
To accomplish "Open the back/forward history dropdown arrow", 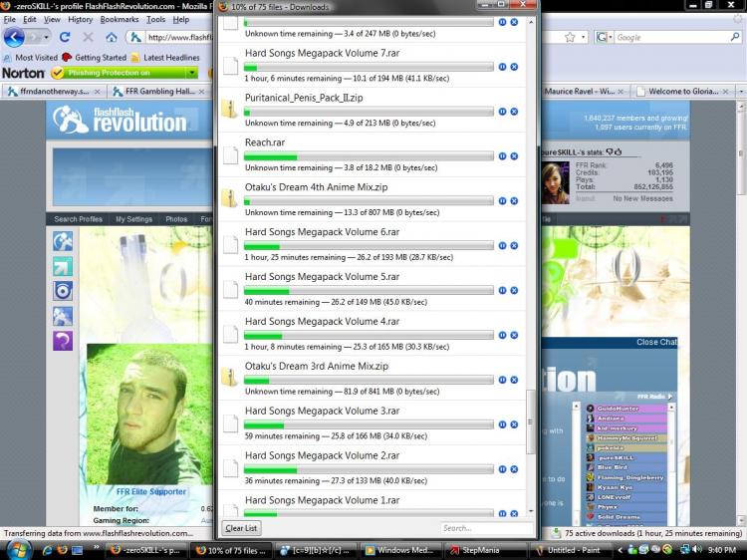I will click(x=46, y=37).
